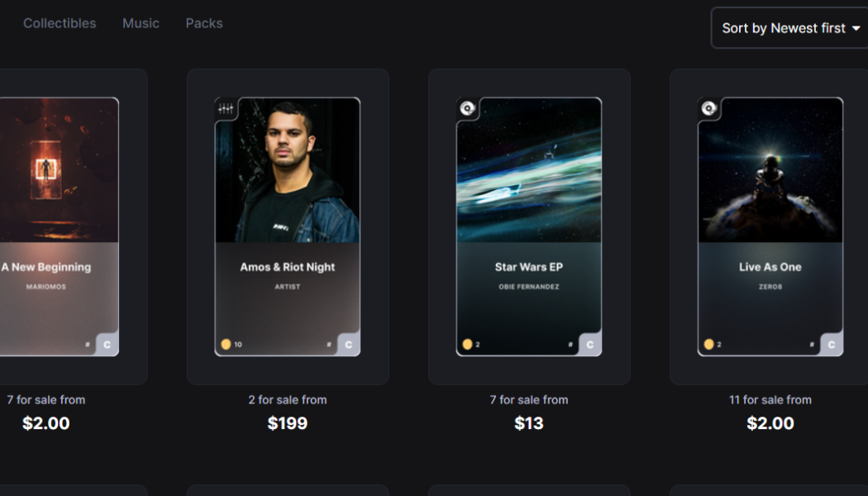
Task: Switch to the Collectibles tab
Action: [x=60, y=23]
